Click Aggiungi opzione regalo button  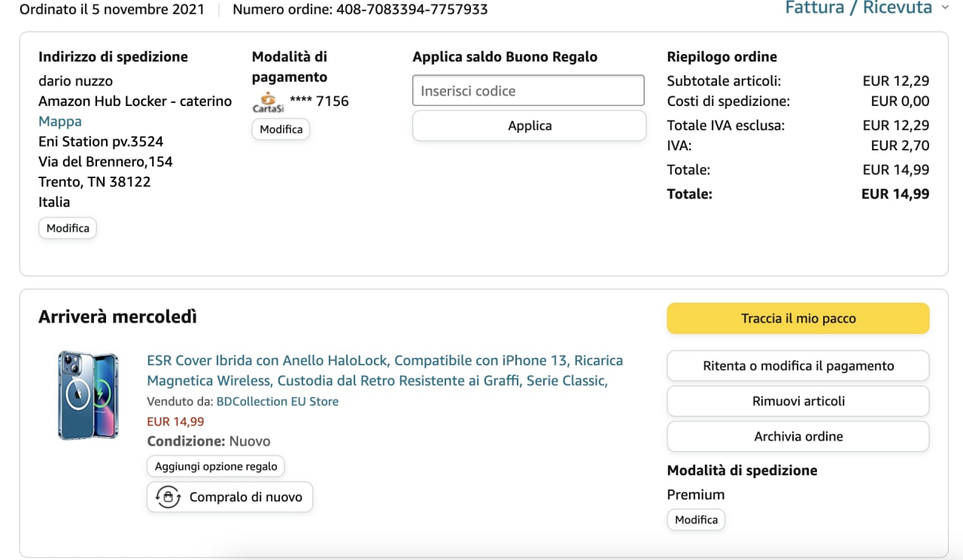click(216, 466)
